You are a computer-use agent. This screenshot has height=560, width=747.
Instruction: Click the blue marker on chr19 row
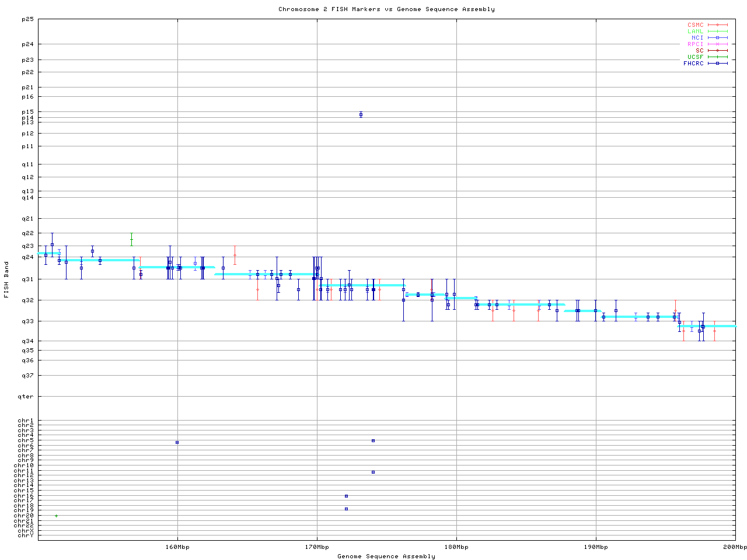[x=346, y=509]
